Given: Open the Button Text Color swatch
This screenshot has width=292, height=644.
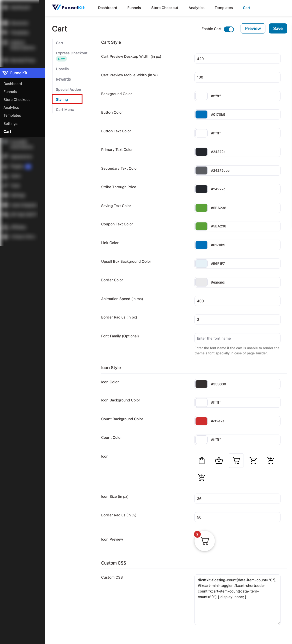Looking at the screenshot, I should click(201, 133).
